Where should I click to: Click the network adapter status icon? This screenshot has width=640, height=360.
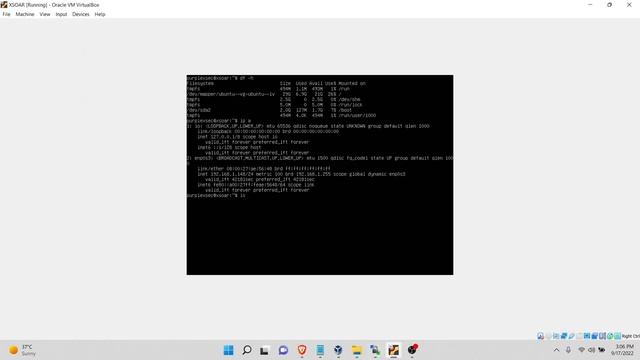coord(564,336)
